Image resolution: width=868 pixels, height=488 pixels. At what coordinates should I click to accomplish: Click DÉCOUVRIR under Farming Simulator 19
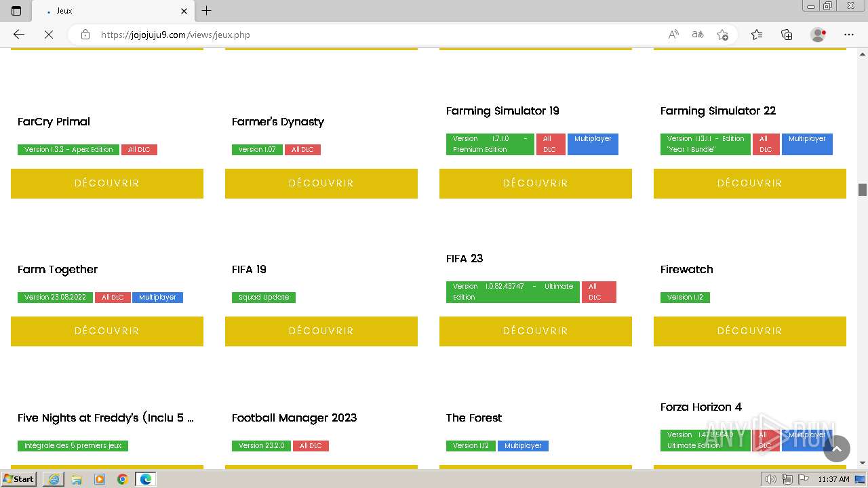coord(536,184)
